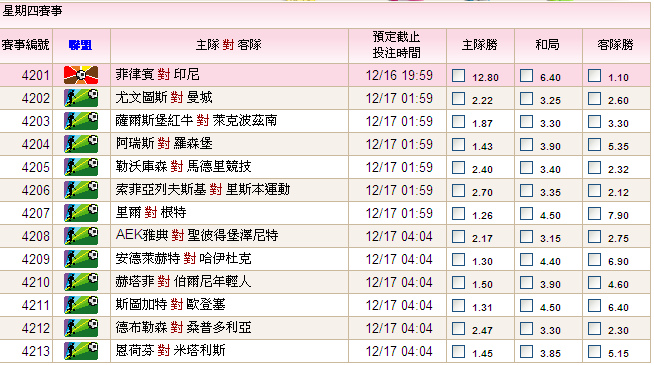Click the 和局 column header
This screenshot has height=365, width=654.
(548, 45)
